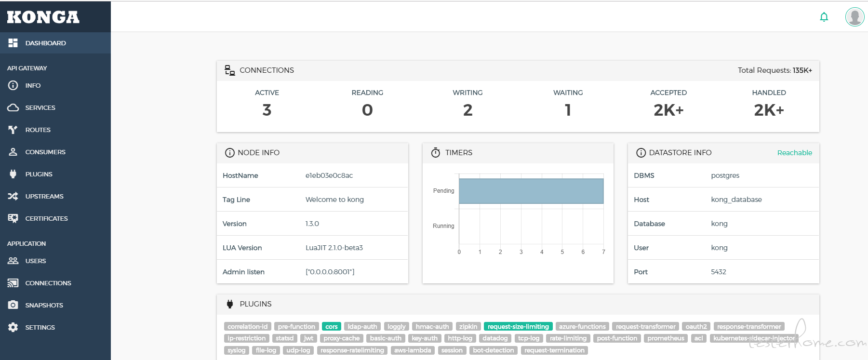Image resolution: width=868 pixels, height=360 pixels.
Task: Click the Version value 1.3.0
Action: click(312, 224)
